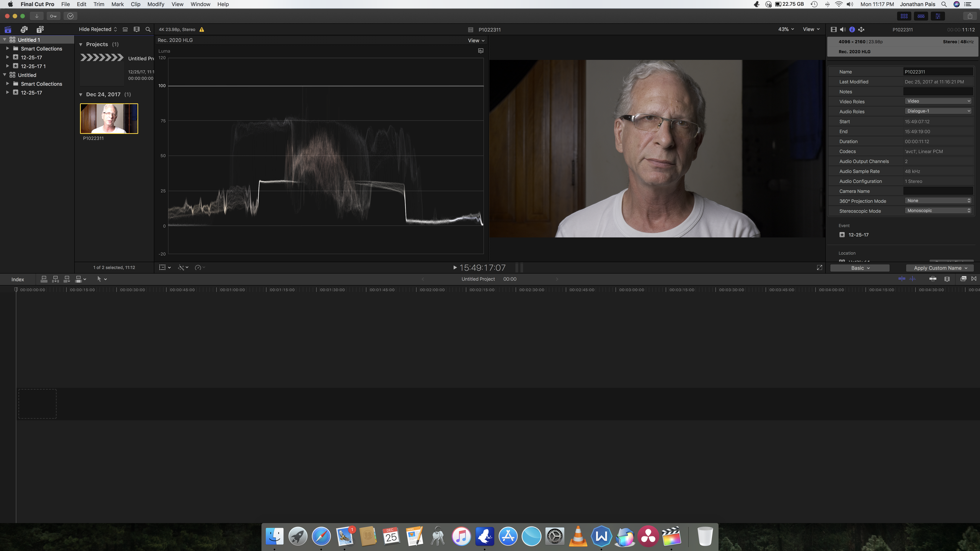Select the P1022311 clip thumbnail
Viewport: 980px width, 551px height.
click(109, 119)
